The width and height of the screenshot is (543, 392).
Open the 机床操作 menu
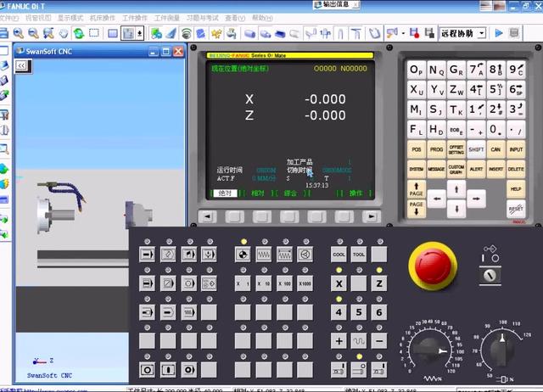pyautogui.click(x=103, y=18)
